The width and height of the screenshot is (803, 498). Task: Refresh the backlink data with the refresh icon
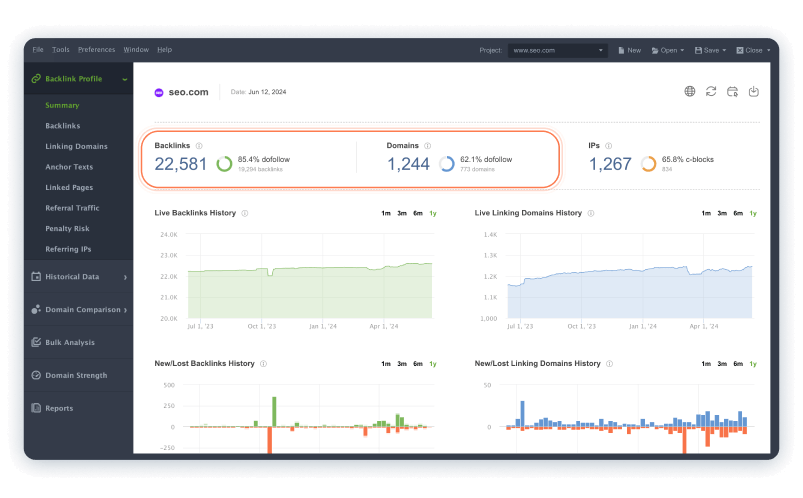click(x=711, y=91)
